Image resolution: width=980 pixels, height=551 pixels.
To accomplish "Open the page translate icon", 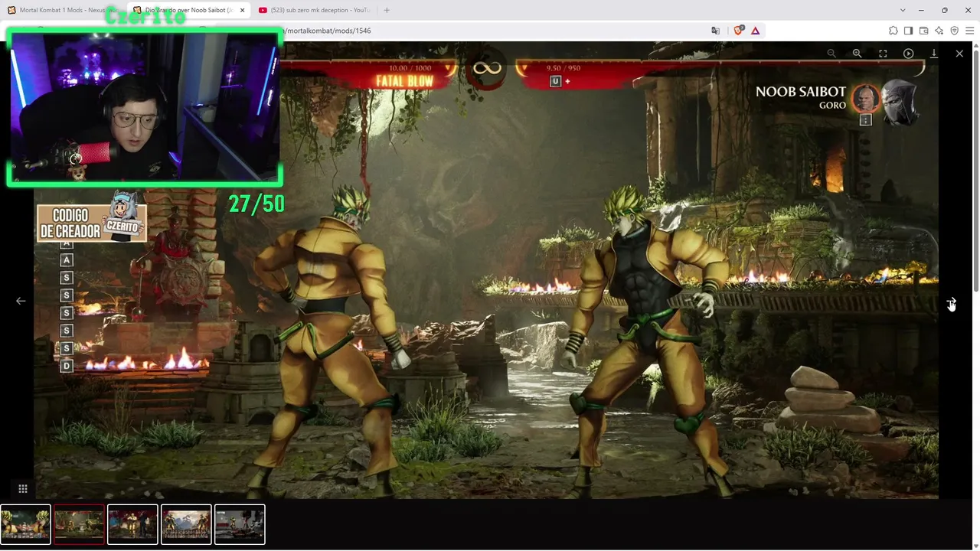I will point(715,31).
